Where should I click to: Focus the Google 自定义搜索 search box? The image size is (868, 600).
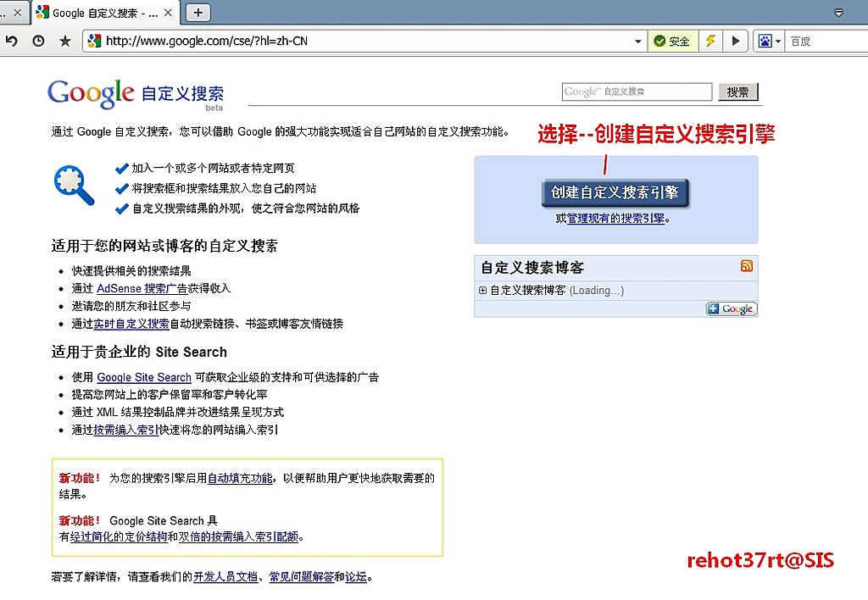(x=637, y=92)
